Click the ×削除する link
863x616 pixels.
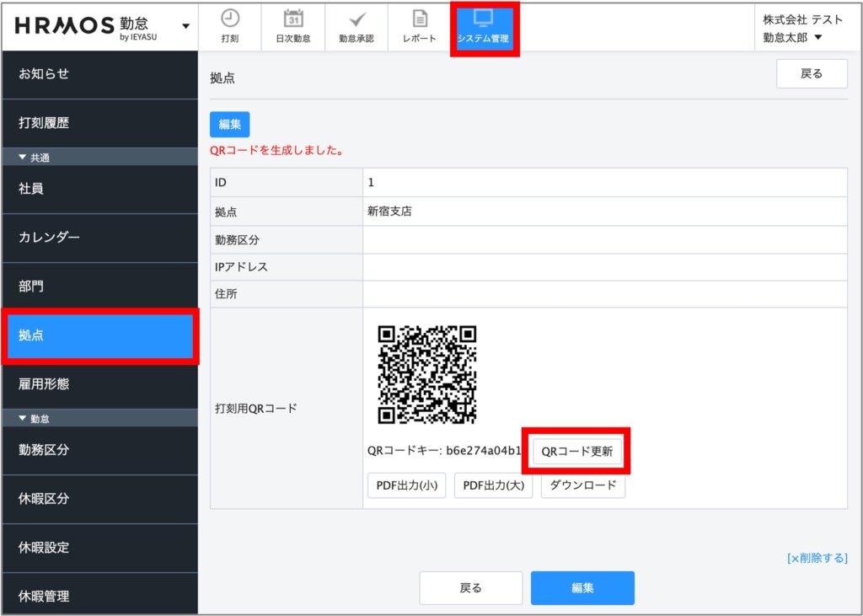pos(817,558)
